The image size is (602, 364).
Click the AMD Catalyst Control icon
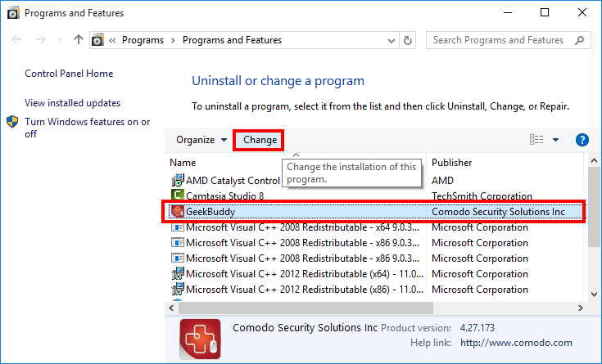(x=177, y=180)
